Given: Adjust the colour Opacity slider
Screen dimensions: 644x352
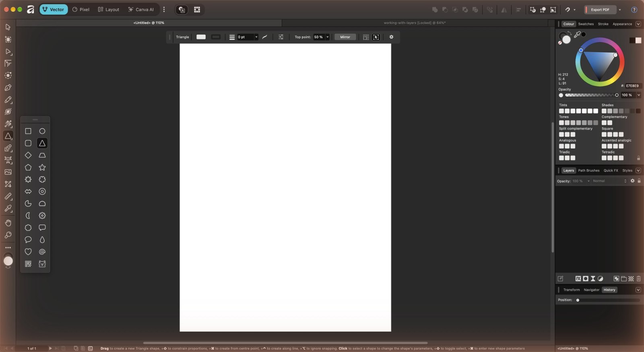Looking at the screenshot, I should 591,95.
